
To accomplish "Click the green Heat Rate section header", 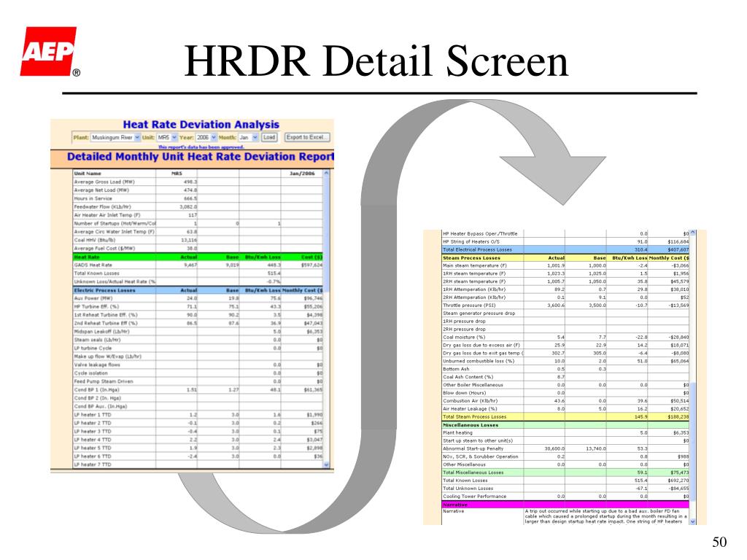I will (x=198, y=257).
